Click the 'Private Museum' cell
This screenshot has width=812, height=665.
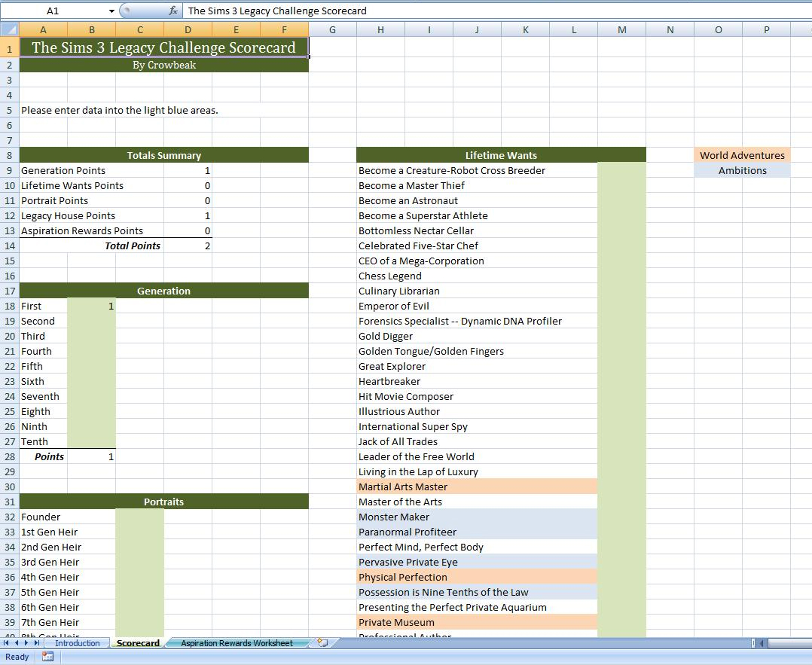pyautogui.click(x=477, y=623)
